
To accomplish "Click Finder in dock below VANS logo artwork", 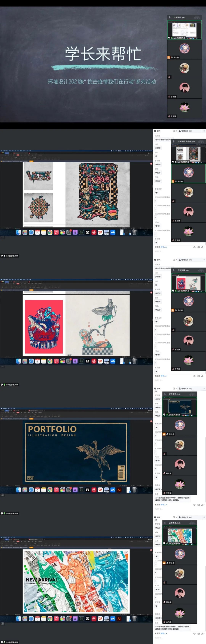I will (x=19, y=232).
